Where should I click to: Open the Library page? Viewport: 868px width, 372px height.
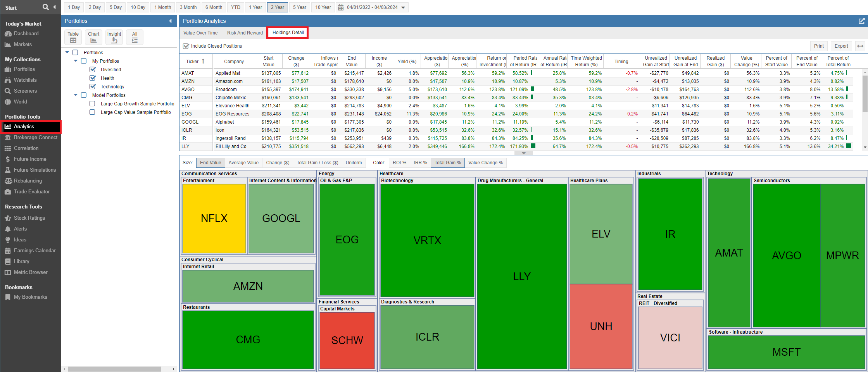coord(21,262)
